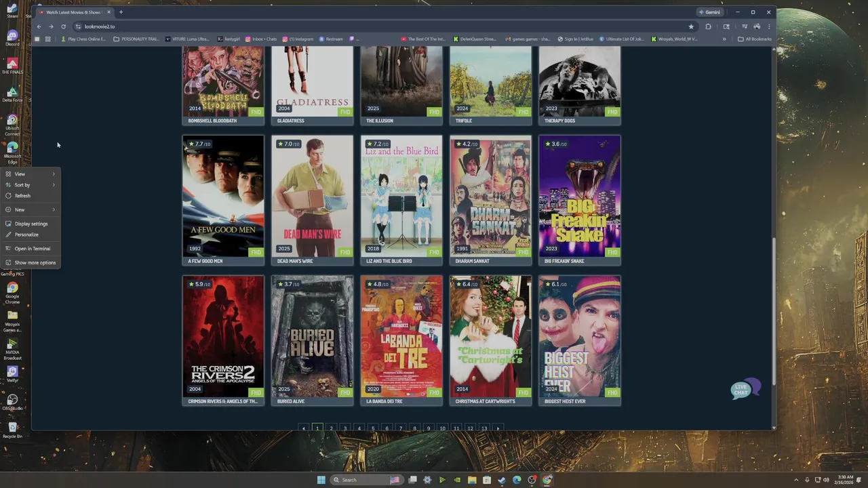Viewport: 868px width, 488px height.
Task: Click next page arrow in pagination
Action: click(498, 428)
